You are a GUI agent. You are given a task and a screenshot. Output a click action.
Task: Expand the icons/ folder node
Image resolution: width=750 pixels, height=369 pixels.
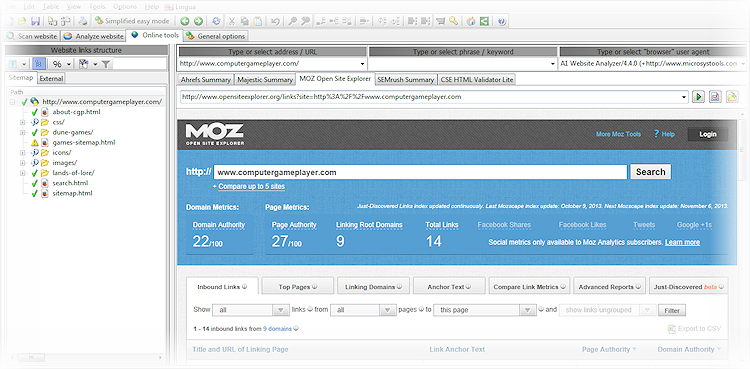pyautogui.click(x=22, y=153)
